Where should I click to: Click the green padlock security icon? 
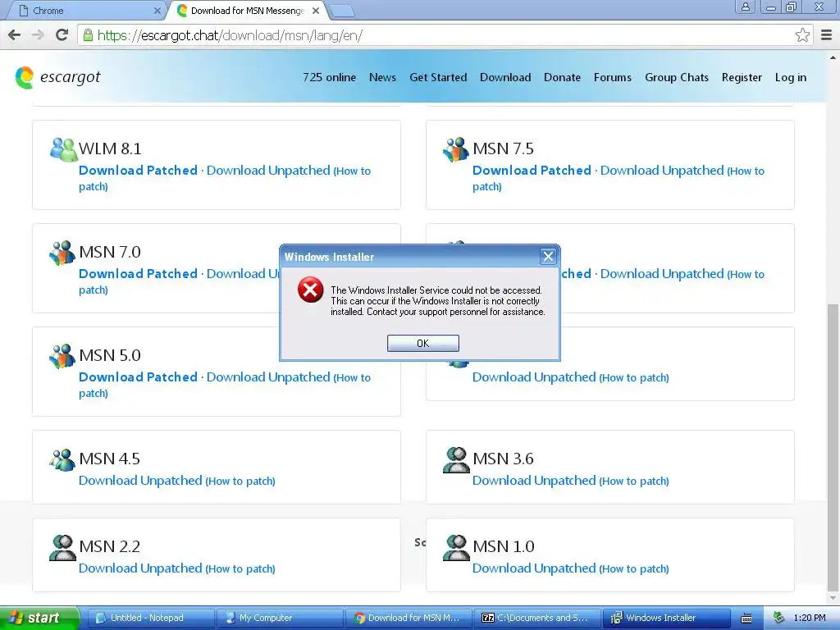pos(88,35)
